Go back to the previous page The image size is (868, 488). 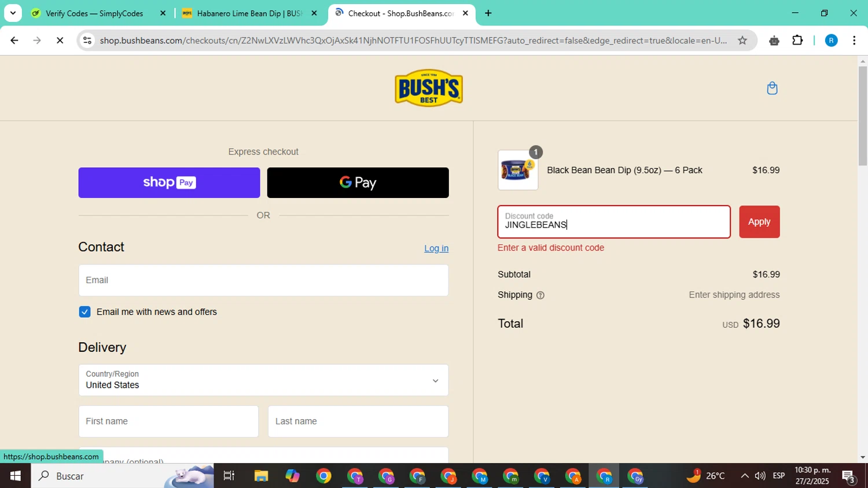tap(14, 41)
